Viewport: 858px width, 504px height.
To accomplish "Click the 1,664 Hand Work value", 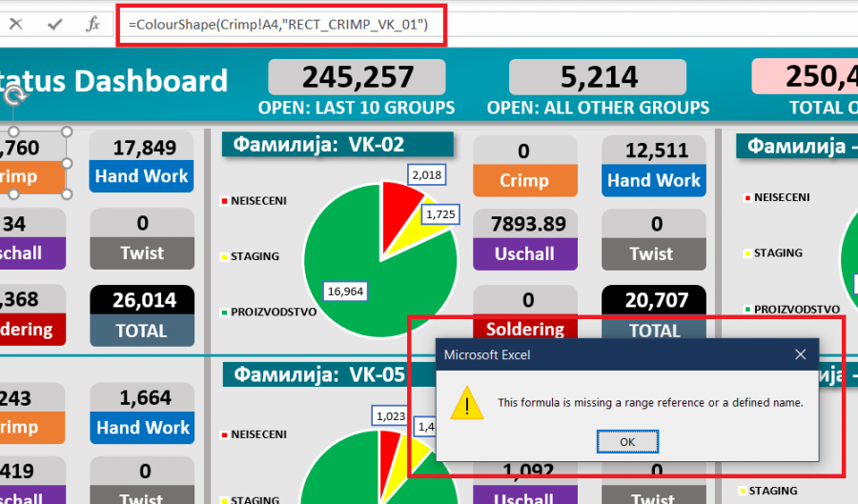I will pos(142,397).
